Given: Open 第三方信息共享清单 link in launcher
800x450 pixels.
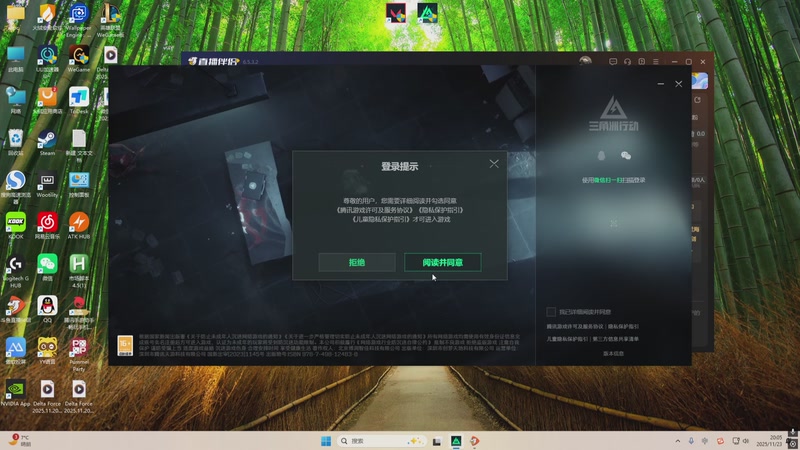Looking at the screenshot, I should (615, 339).
